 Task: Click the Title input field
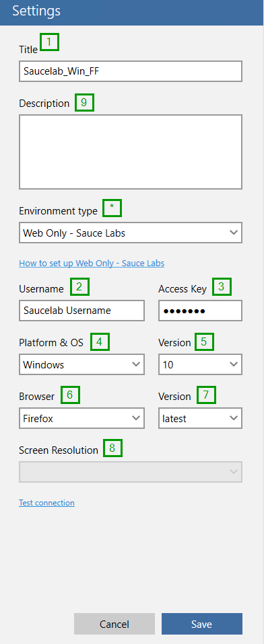131,71
